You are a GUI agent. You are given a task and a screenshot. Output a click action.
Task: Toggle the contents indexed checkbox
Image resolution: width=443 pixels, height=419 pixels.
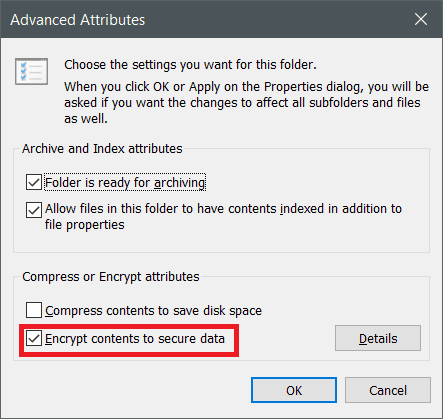(x=34, y=210)
